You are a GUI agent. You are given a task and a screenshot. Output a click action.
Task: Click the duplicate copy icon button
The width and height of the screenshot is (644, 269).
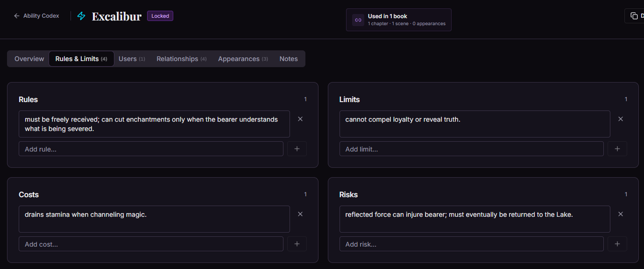click(x=634, y=16)
